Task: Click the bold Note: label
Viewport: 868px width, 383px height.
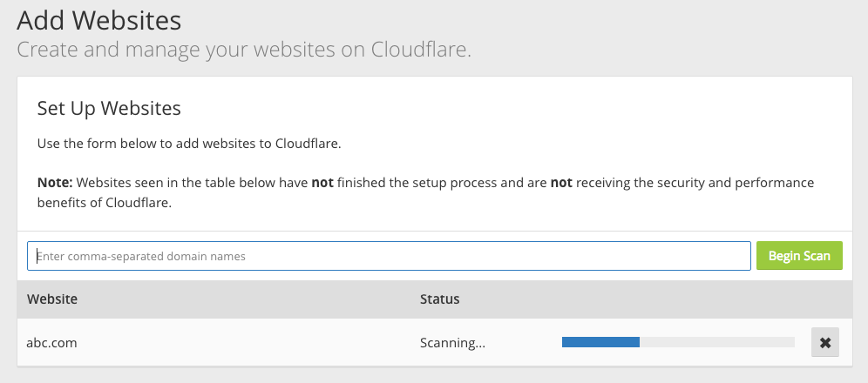Action: 55,183
